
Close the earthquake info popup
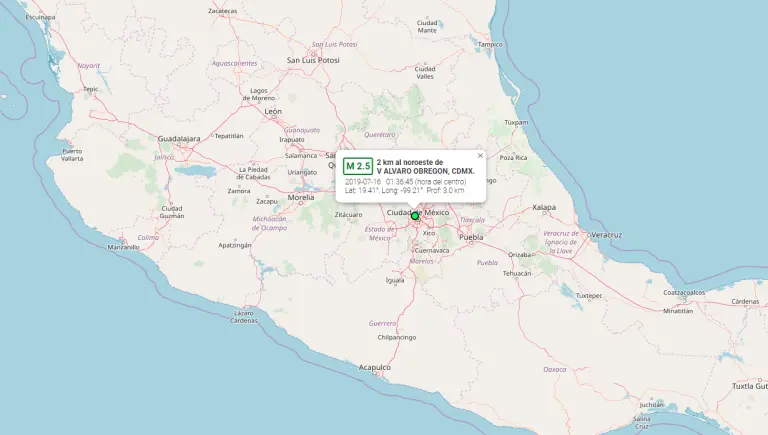point(480,156)
